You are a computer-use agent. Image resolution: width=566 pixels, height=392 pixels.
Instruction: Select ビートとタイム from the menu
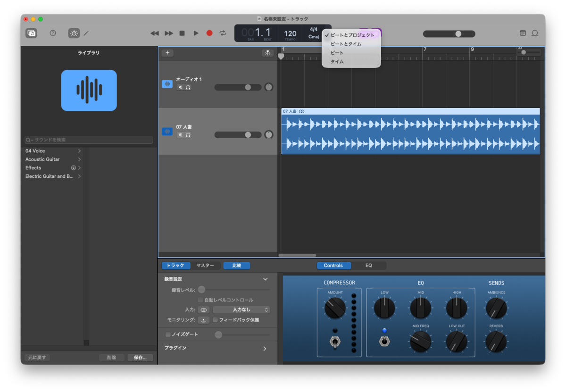(346, 44)
